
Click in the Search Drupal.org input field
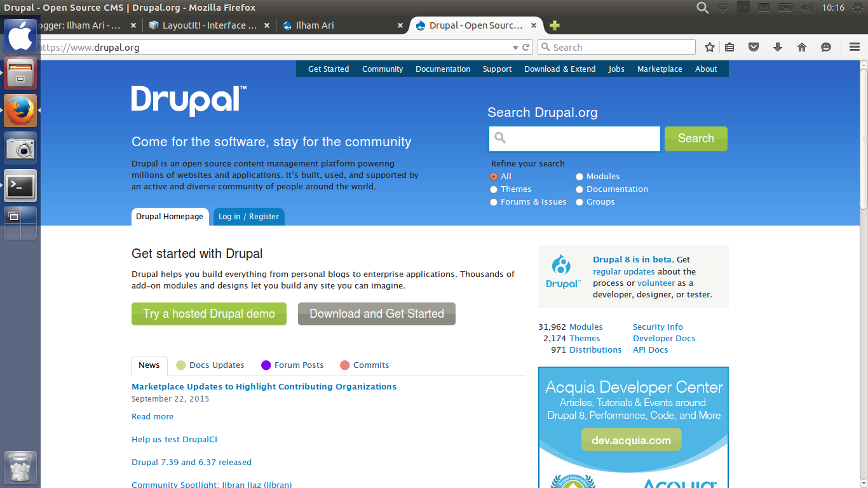(574, 139)
